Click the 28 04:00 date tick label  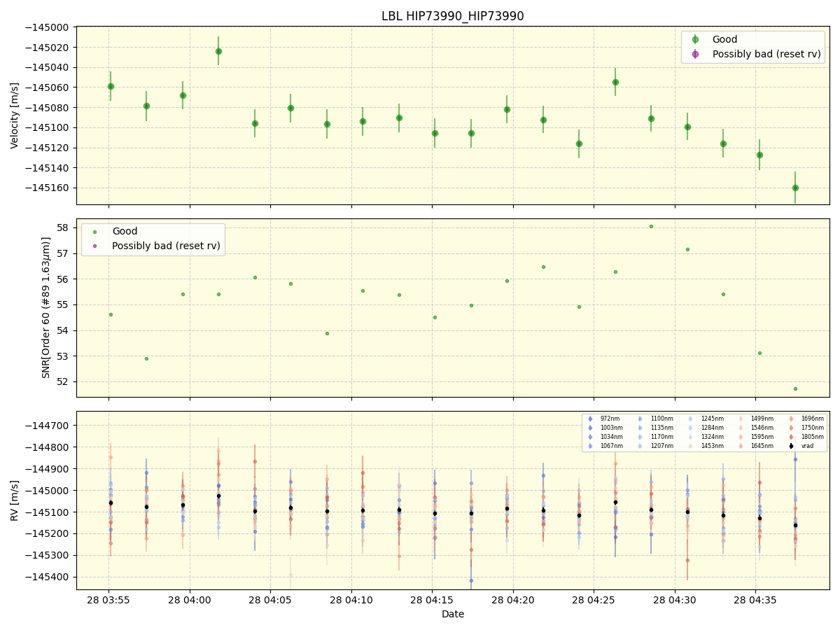pyautogui.click(x=190, y=600)
